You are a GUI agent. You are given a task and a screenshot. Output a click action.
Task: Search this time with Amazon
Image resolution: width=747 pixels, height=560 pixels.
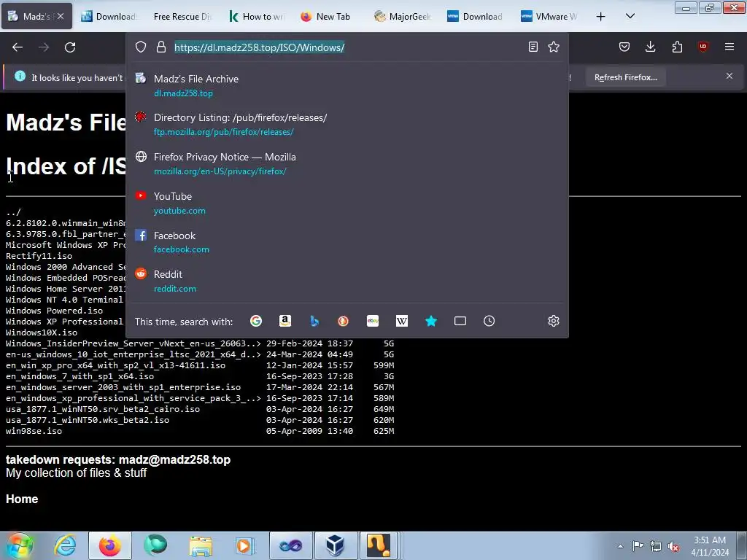click(285, 321)
